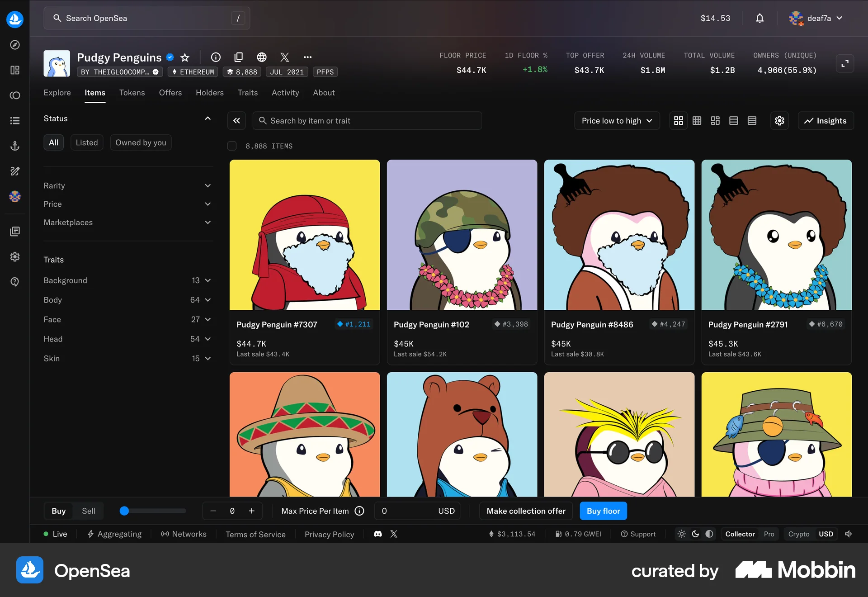Open the Holders tab

pos(209,93)
